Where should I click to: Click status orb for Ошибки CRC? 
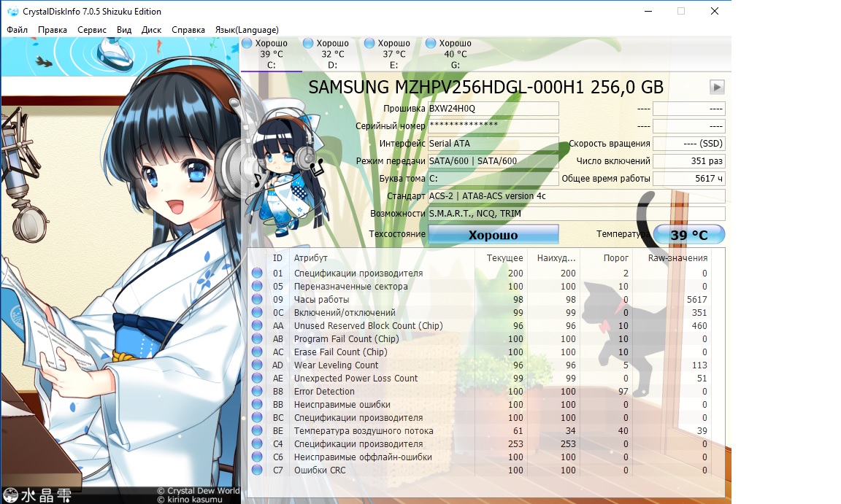click(258, 470)
